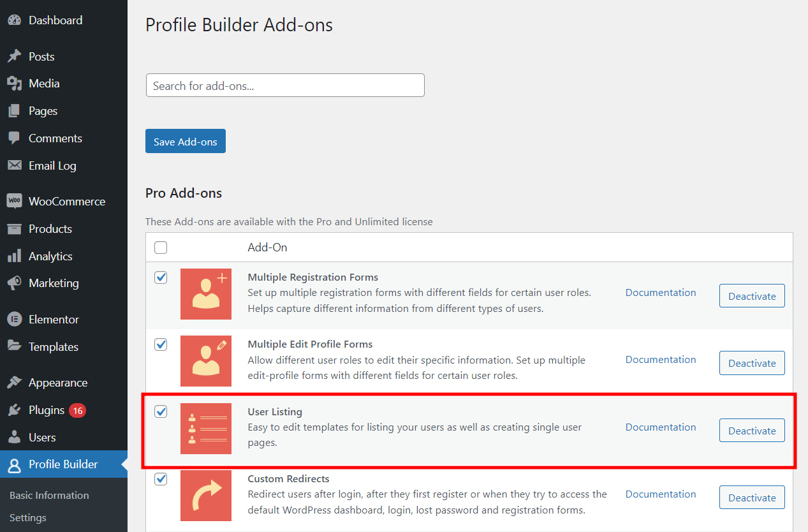
Task: Uncheck Multiple Edit Profile Forms checkbox
Action: tap(161, 344)
